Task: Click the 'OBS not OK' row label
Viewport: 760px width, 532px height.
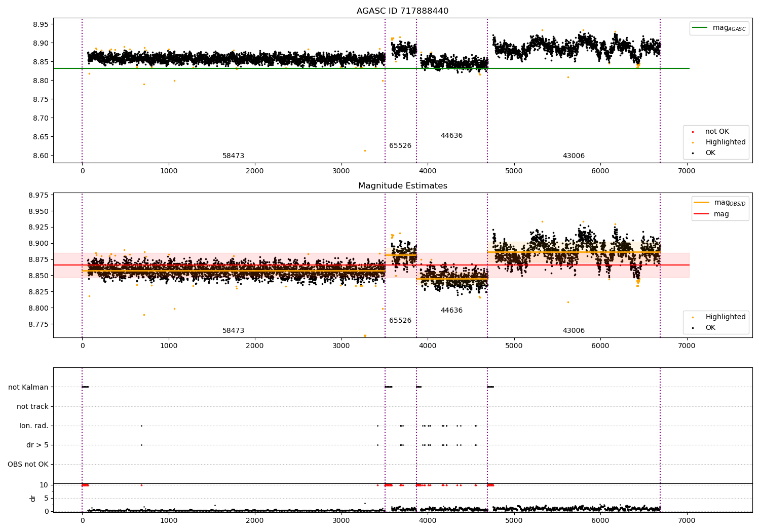Action: pos(28,465)
